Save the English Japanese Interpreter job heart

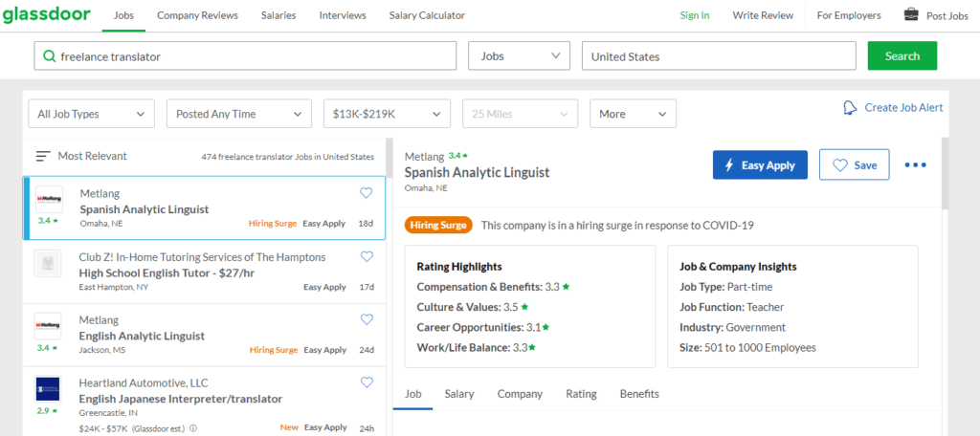tap(367, 382)
